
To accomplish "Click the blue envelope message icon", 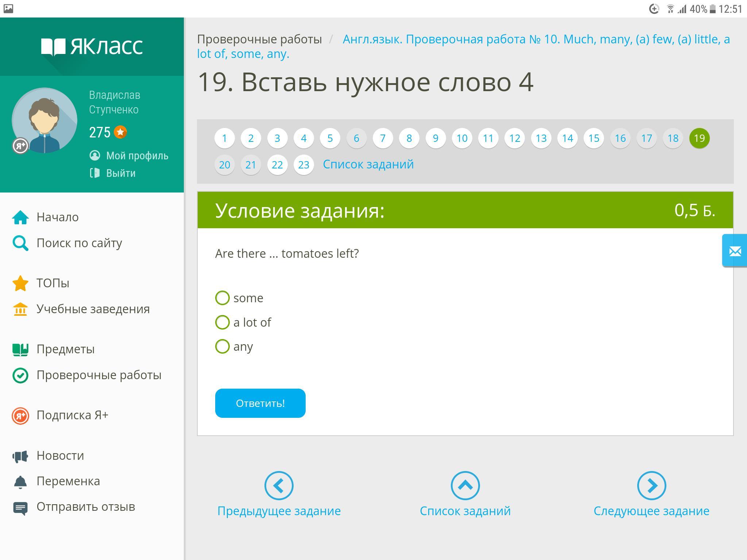I will point(735,251).
